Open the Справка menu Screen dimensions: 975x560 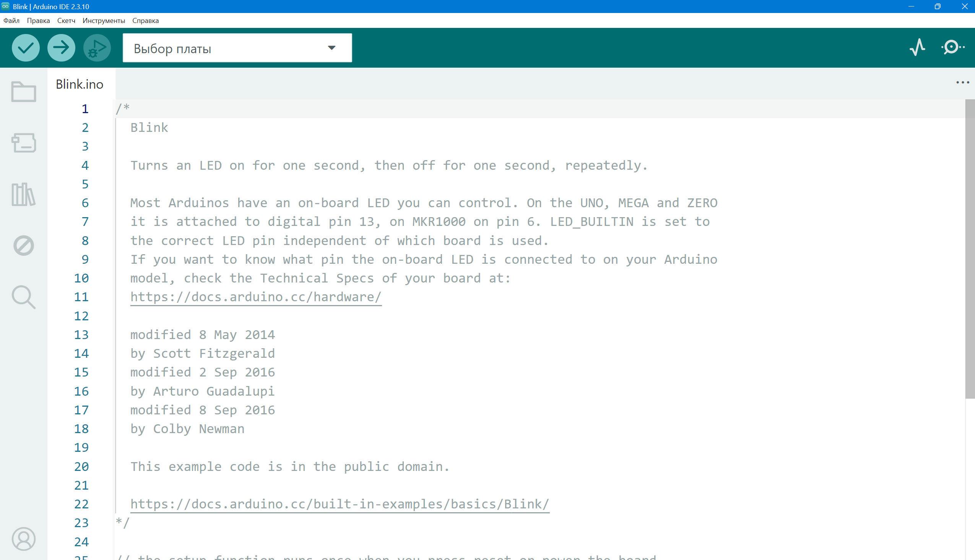[145, 20]
